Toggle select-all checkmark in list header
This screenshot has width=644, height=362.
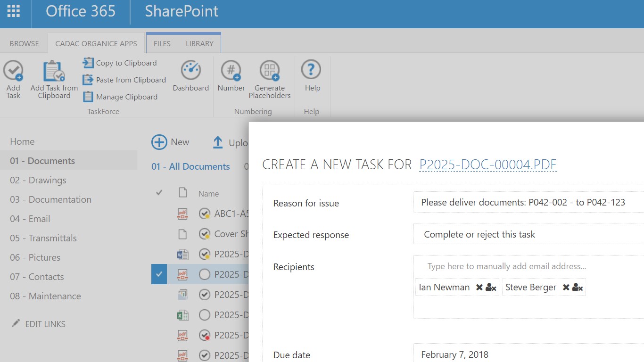(x=159, y=193)
